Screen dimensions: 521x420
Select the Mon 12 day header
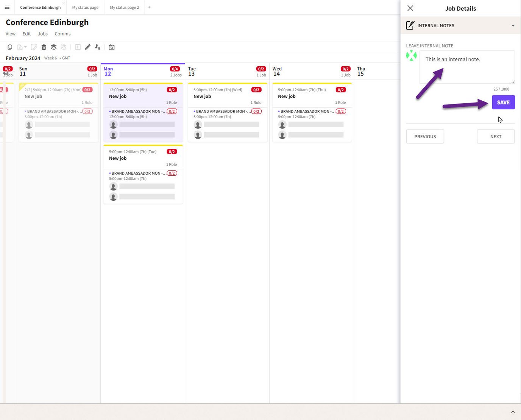pos(143,72)
